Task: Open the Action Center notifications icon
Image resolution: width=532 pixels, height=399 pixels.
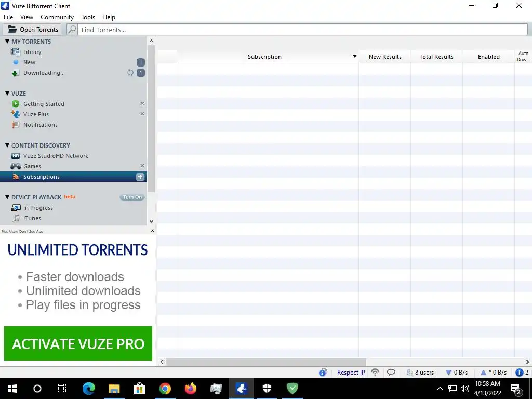Action: pyautogui.click(x=516, y=389)
